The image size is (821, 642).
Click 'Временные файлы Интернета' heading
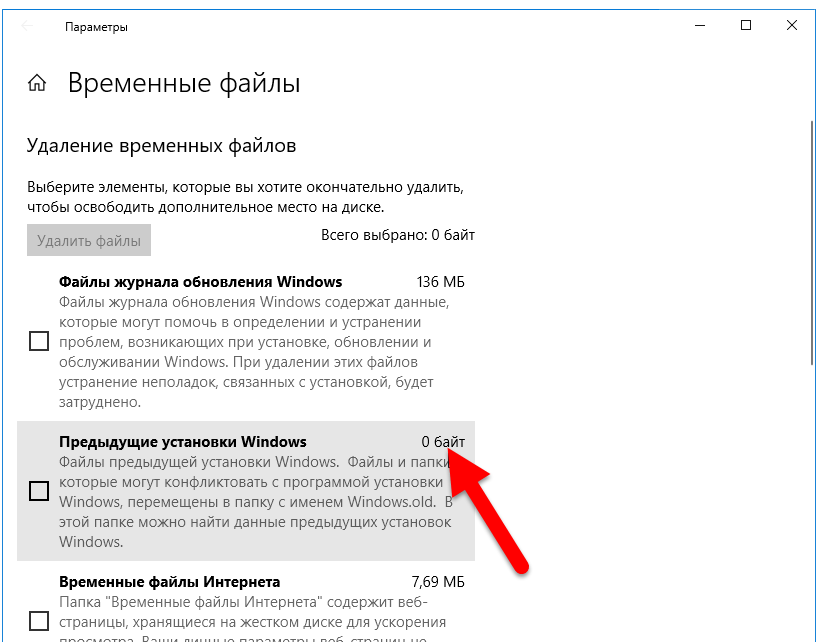click(x=170, y=582)
